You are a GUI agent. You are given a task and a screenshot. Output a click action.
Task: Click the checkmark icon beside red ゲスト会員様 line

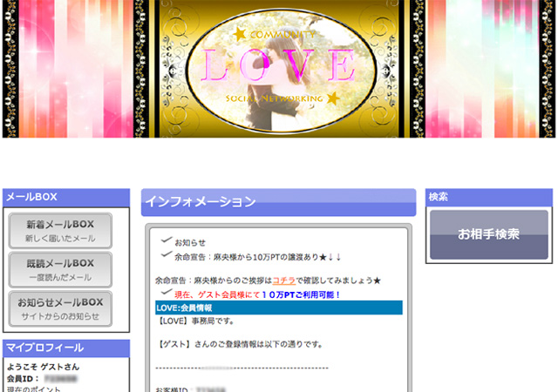[167, 292]
